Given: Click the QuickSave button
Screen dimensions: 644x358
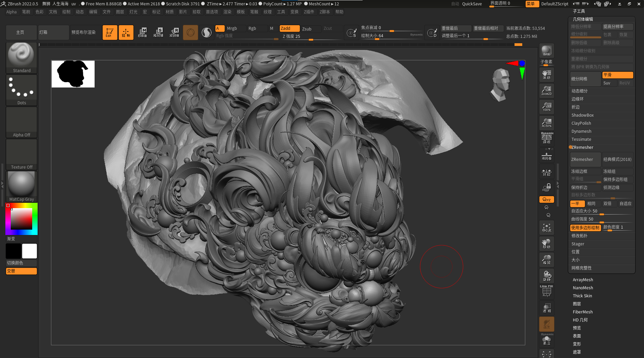Looking at the screenshot, I should tap(472, 4).
